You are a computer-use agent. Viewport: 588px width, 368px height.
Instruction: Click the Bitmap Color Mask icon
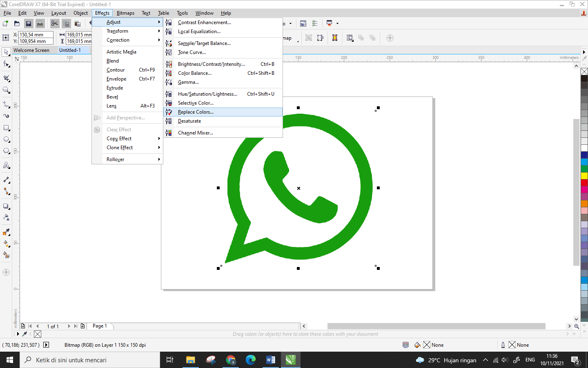(x=335, y=38)
